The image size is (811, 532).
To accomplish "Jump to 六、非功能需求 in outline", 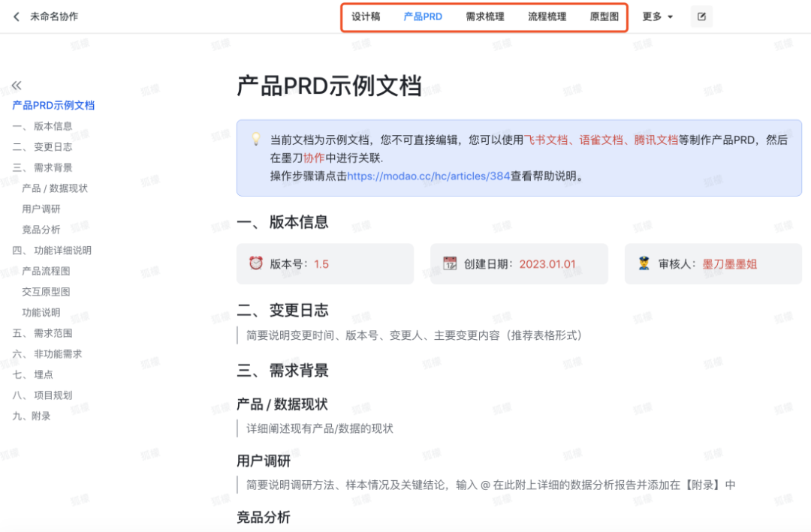I will tap(47, 353).
